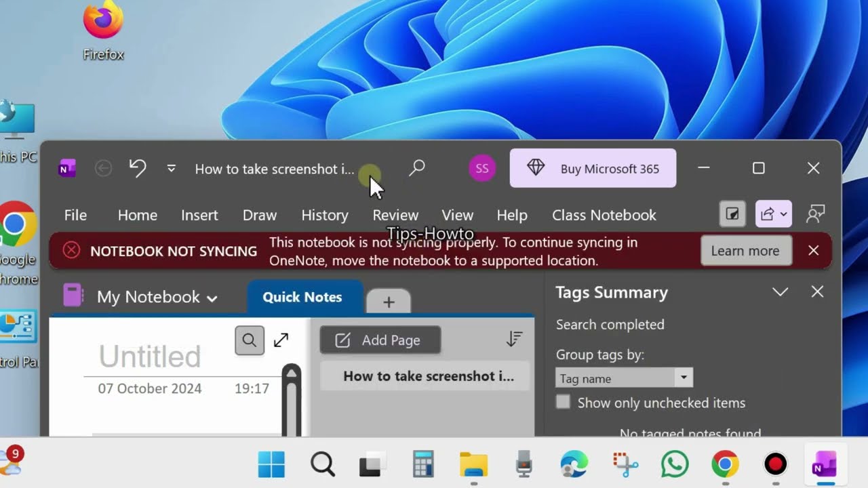The height and width of the screenshot is (488, 868).
Task: Switch to the View ribbon tab
Action: 458,215
